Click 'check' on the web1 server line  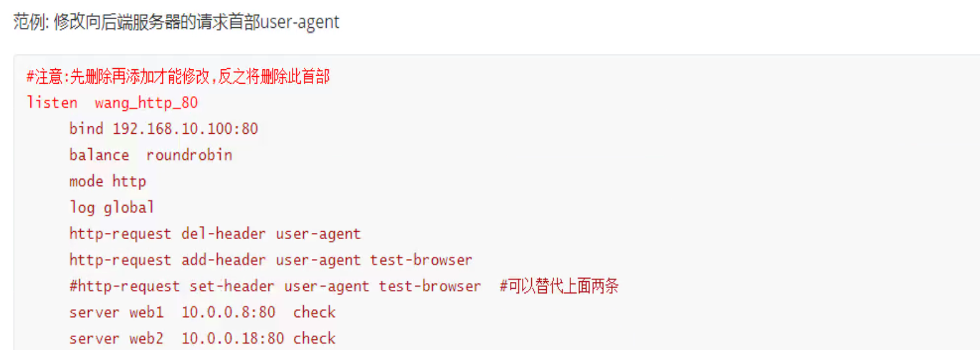tap(314, 312)
